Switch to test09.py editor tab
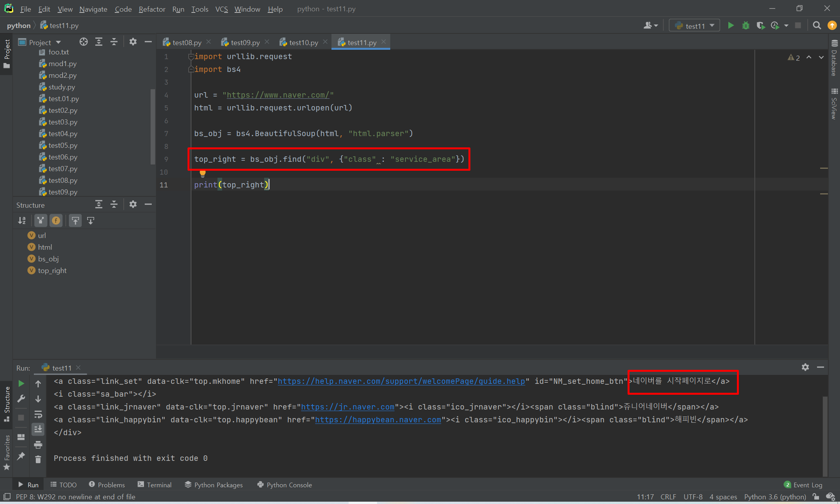The image size is (840, 504). tap(245, 42)
